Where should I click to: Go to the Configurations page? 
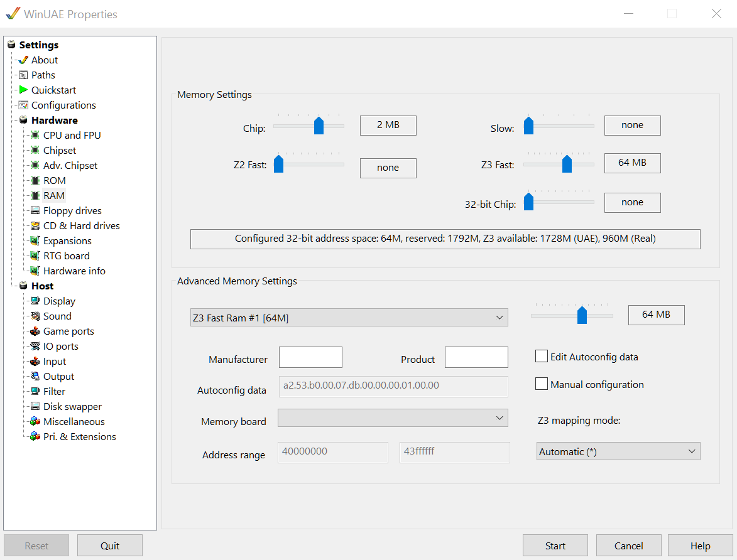tap(63, 105)
